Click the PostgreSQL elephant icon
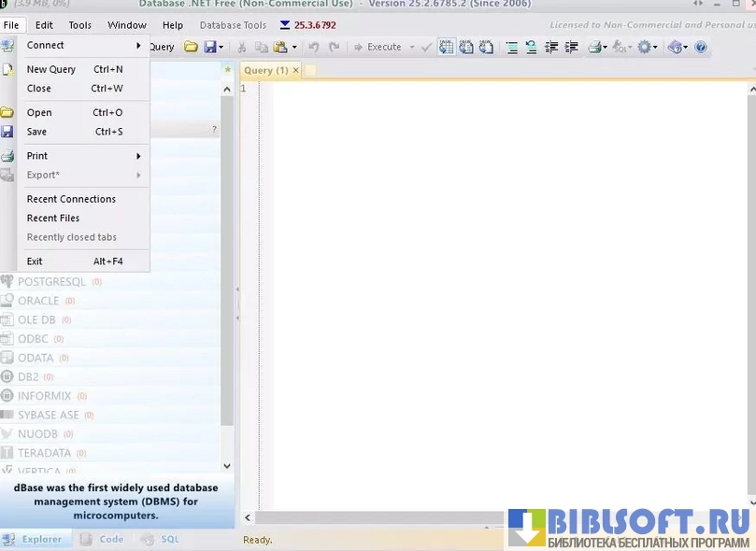This screenshot has height=551, width=756. coord(7,282)
